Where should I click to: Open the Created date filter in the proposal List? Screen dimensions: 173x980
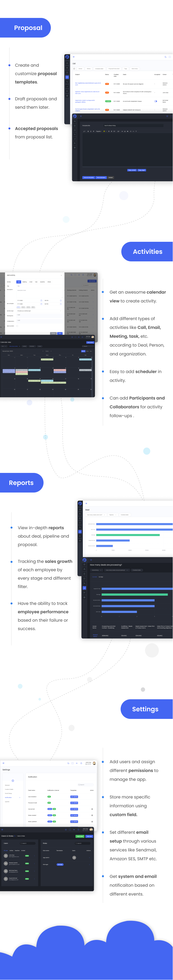coord(99,68)
